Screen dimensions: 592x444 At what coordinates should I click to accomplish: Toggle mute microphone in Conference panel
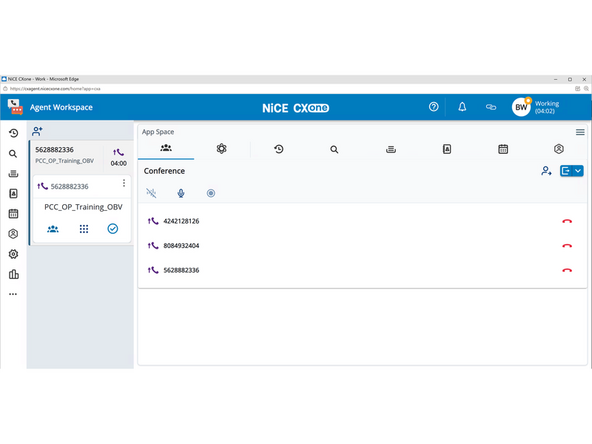pyautogui.click(x=181, y=193)
